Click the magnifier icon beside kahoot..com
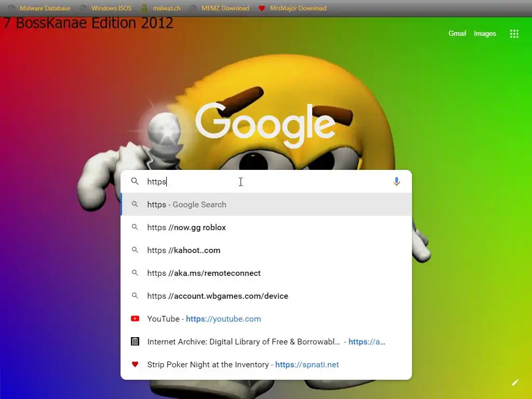The width and height of the screenshot is (532, 399). (135, 250)
